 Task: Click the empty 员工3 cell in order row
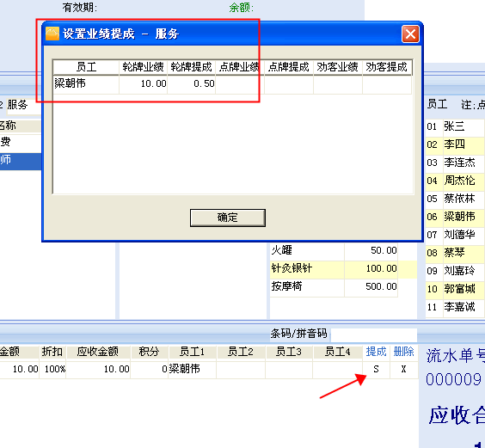[289, 369]
